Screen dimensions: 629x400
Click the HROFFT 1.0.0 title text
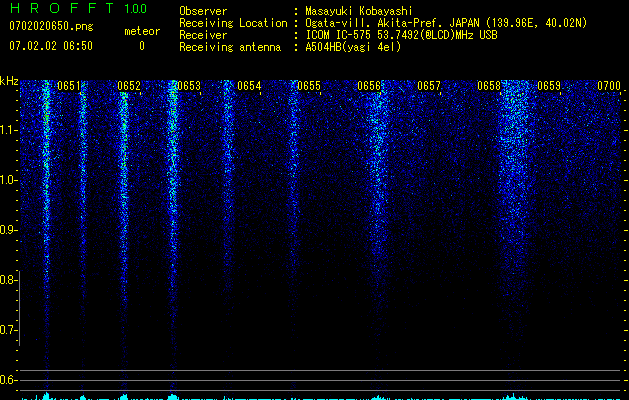78,8
